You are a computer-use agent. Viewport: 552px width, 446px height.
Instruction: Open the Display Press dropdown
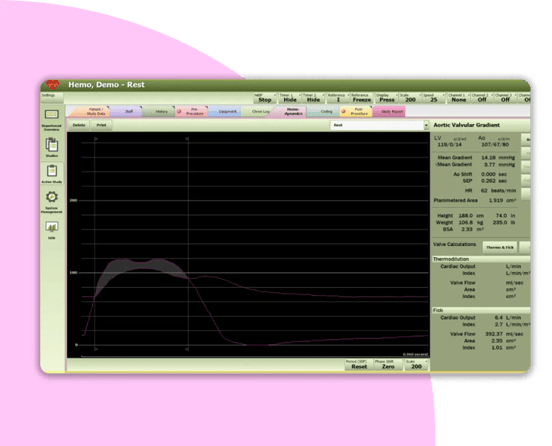(387, 98)
